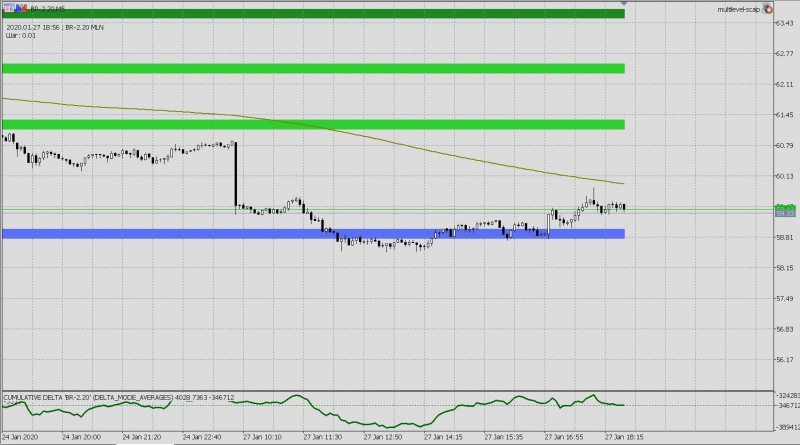Click the 27 Jan 10:10 time axis label
The width and height of the screenshot is (800, 445).
point(262,437)
